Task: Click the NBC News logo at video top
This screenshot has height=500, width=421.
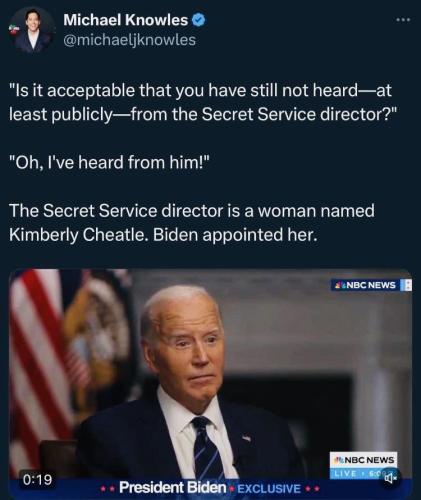Action: (x=368, y=285)
